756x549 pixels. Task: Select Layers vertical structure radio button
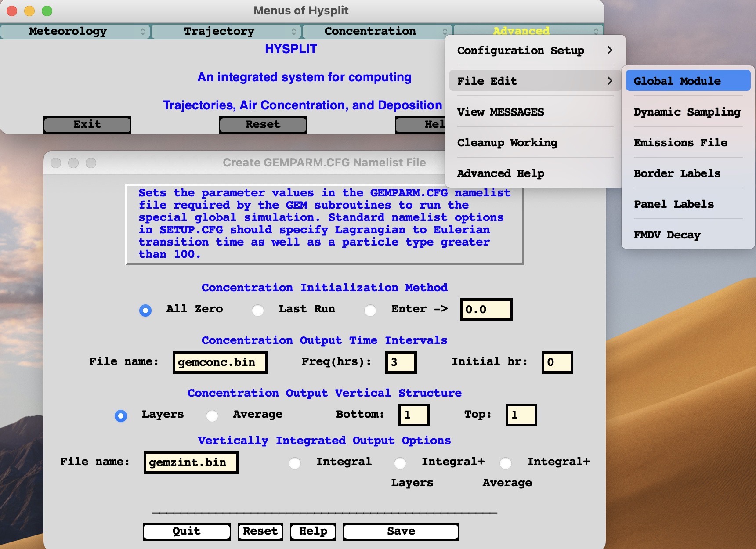[x=121, y=416]
